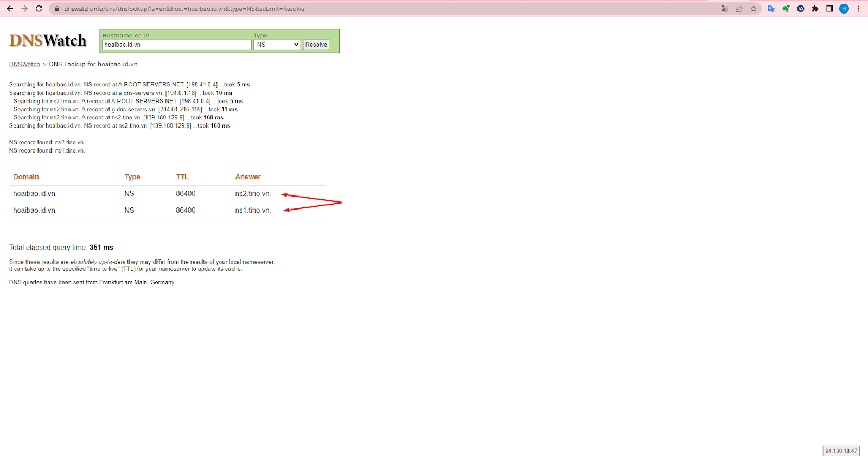Open the green extension icon
Screen dimensions: 868x456
tap(786, 9)
